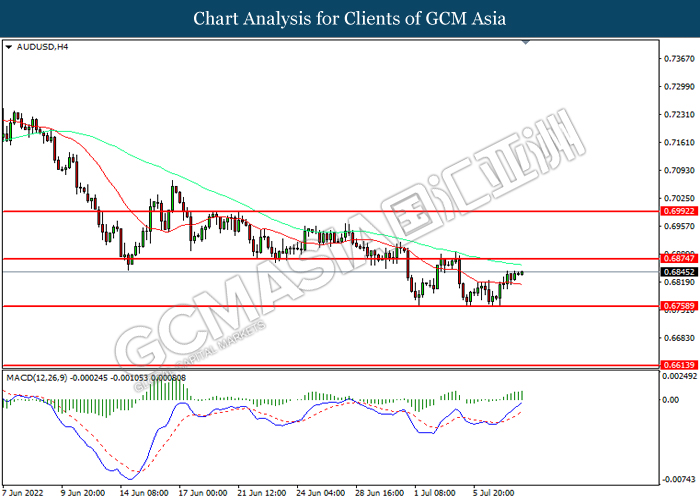700x500 pixels.
Task: Click the Chart Analysis for Clients header title
Action: (350, 19)
